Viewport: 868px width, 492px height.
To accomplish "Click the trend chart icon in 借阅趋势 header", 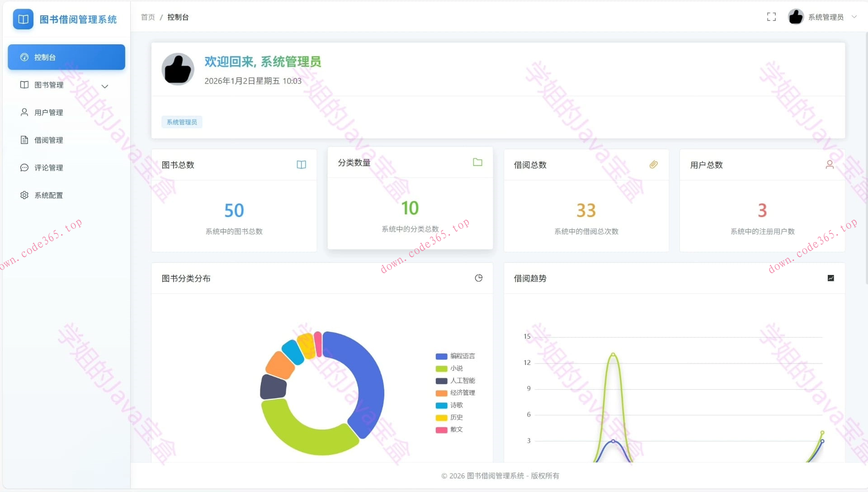I will (x=831, y=278).
